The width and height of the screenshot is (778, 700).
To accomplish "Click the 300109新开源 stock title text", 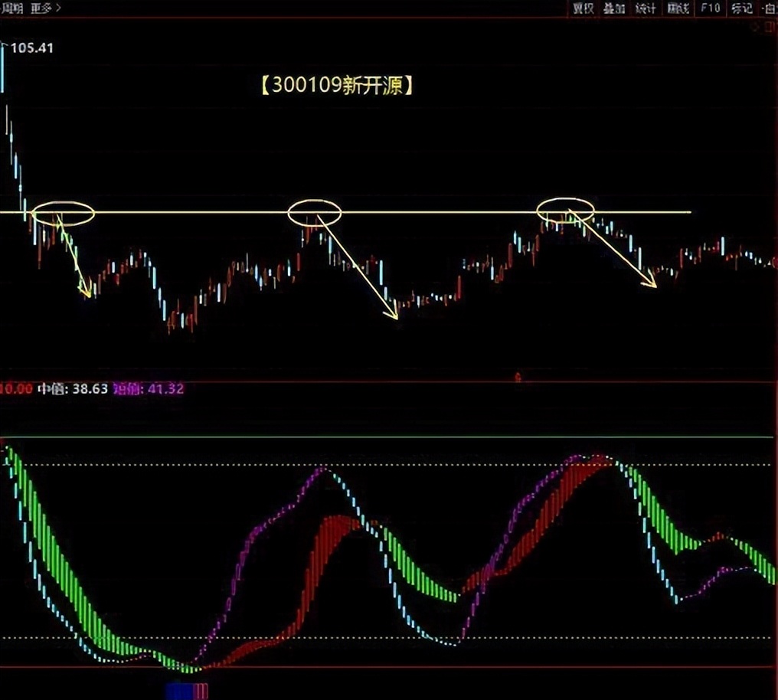I will click(336, 85).
